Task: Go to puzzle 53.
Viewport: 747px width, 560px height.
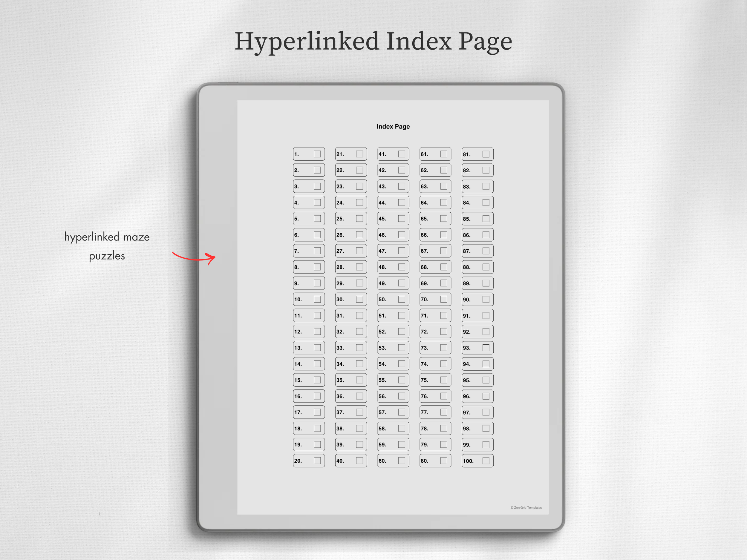Action: 393,348
